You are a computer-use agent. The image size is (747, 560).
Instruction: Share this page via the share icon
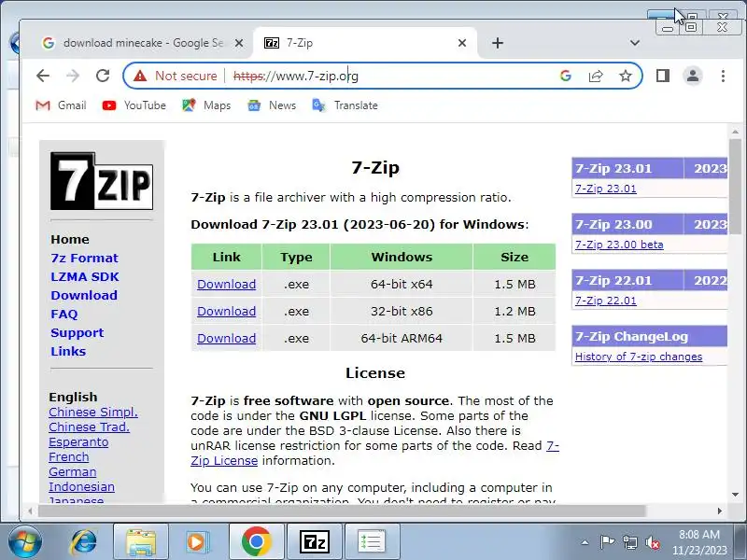(x=596, y=76)
